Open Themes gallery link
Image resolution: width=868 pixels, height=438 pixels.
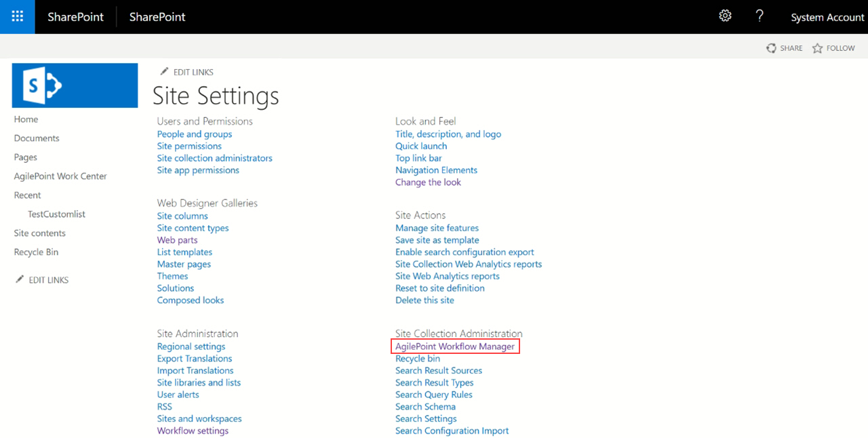172,276
